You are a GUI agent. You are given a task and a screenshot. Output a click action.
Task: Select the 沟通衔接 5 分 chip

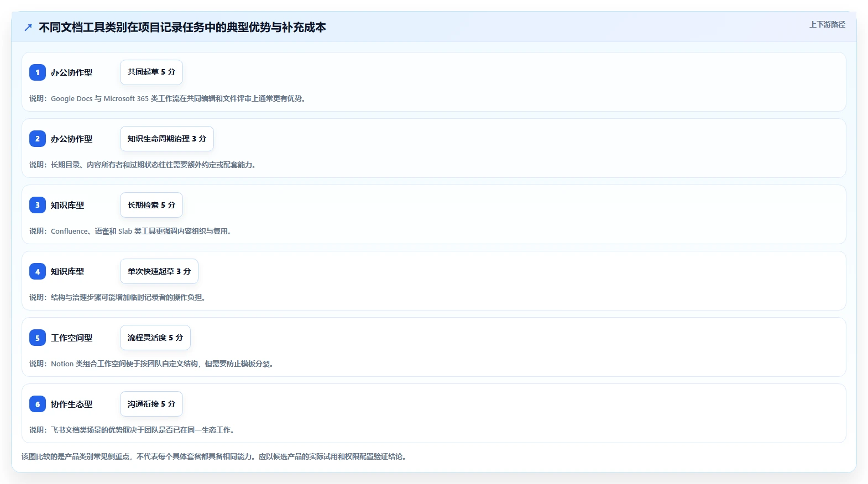(151, 404)
